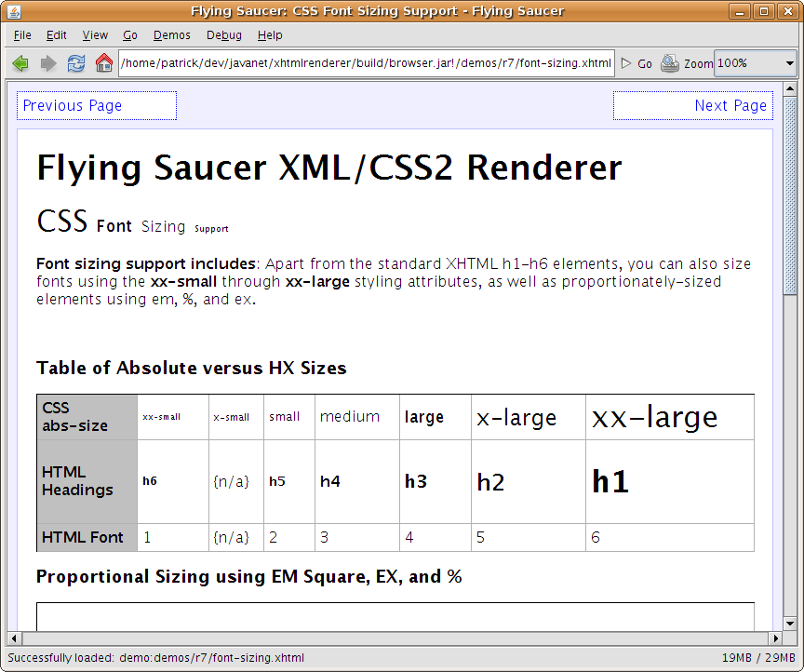The width and height of the screenshot is (804, 672).
Task: Click the 'medium' table cell
Action: coord(357,417)
